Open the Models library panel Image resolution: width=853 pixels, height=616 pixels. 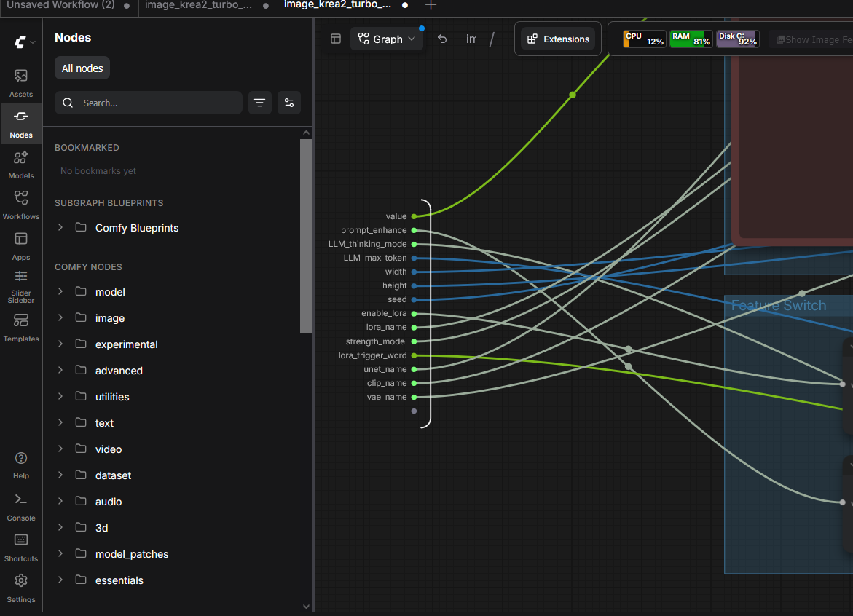click(21, 165)
